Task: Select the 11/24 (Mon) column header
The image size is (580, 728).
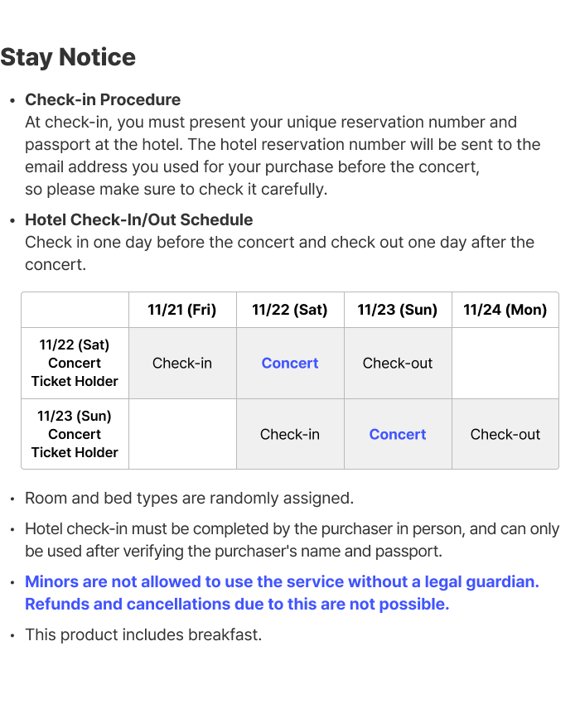Action: coord(505,310)
